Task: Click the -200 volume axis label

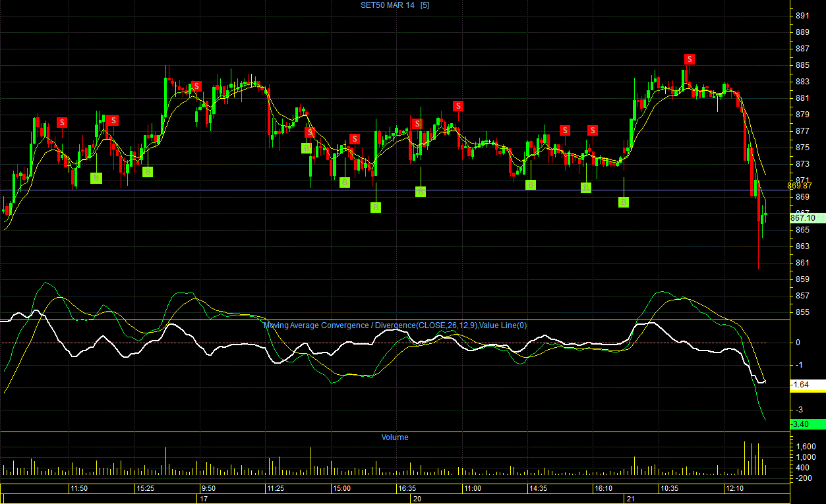Action: click(803, 478)
